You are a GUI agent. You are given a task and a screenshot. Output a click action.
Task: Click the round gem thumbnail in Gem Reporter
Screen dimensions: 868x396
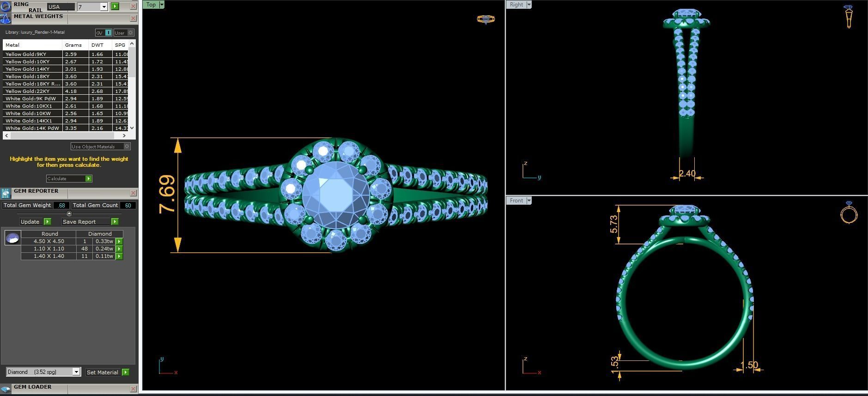coord(12,238)
